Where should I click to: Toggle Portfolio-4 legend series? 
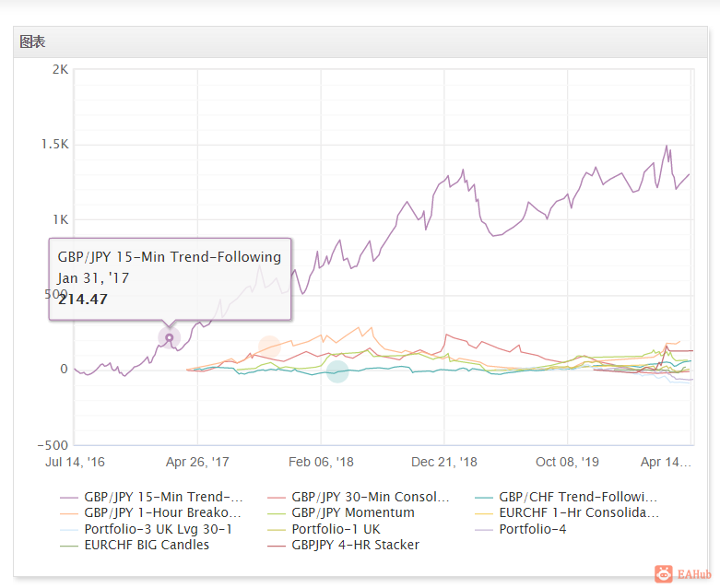tap(521, 529)
